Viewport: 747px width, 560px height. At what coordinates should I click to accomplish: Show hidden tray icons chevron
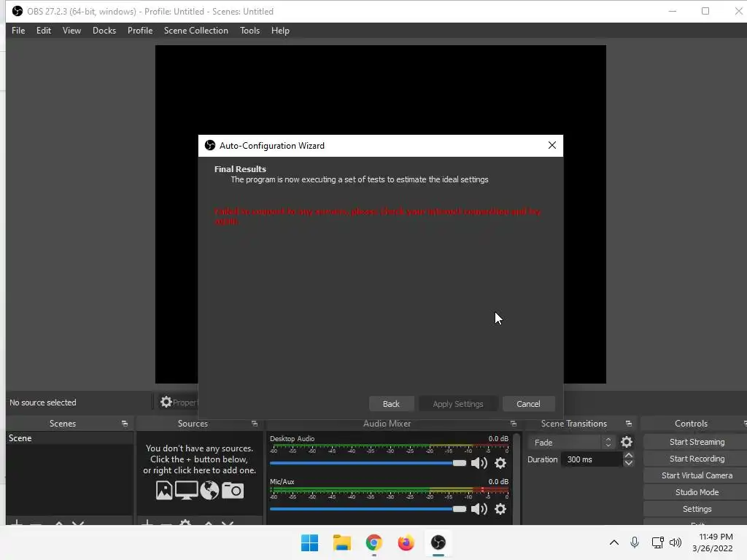[614, 542]
